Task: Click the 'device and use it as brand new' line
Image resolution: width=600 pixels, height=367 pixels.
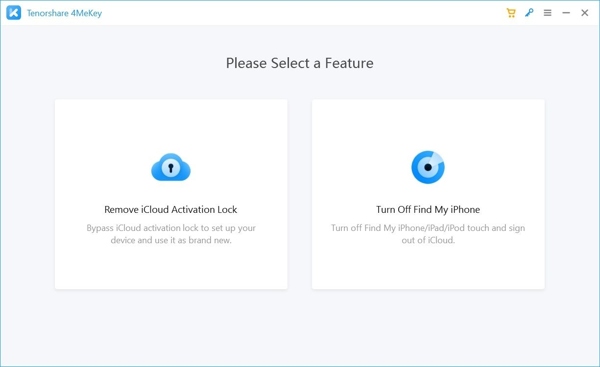Action: (x=171, y=240)
